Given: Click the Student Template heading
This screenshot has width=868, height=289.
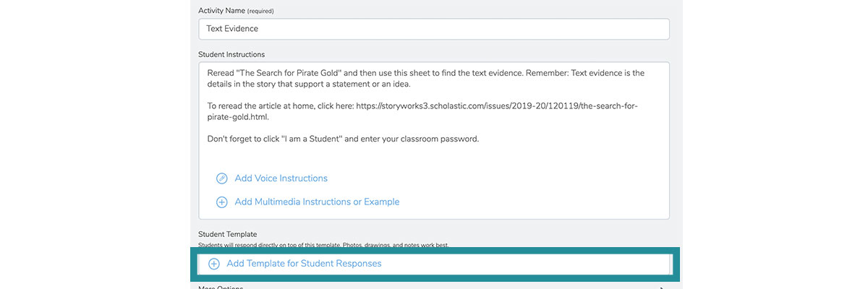Looking at the screenshot, I should [x=227, y=234].
